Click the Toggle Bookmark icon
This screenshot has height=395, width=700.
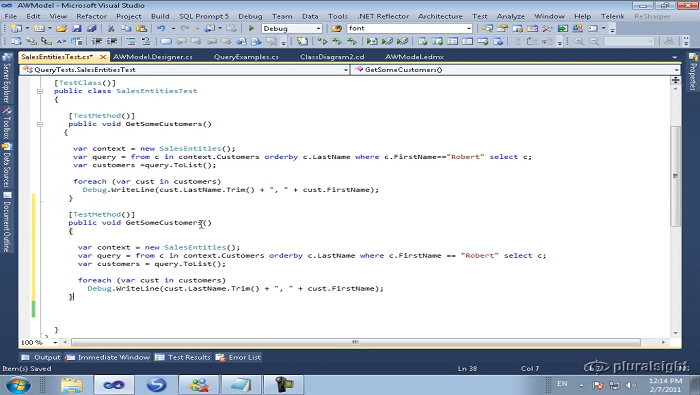tap(166, 42)
